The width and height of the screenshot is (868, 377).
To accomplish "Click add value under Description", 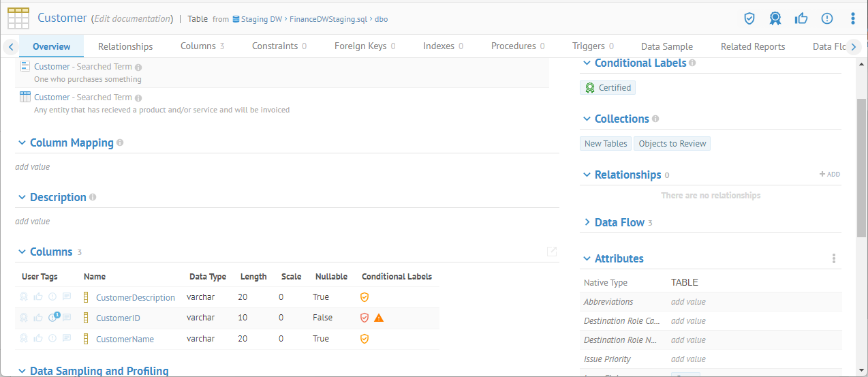I will coord(33,221).
